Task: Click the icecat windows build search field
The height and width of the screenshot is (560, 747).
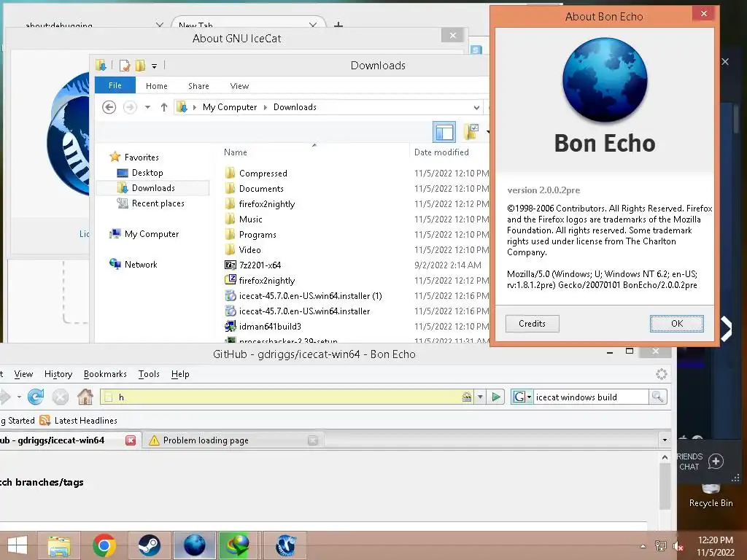Action: [x=591, y=397]
